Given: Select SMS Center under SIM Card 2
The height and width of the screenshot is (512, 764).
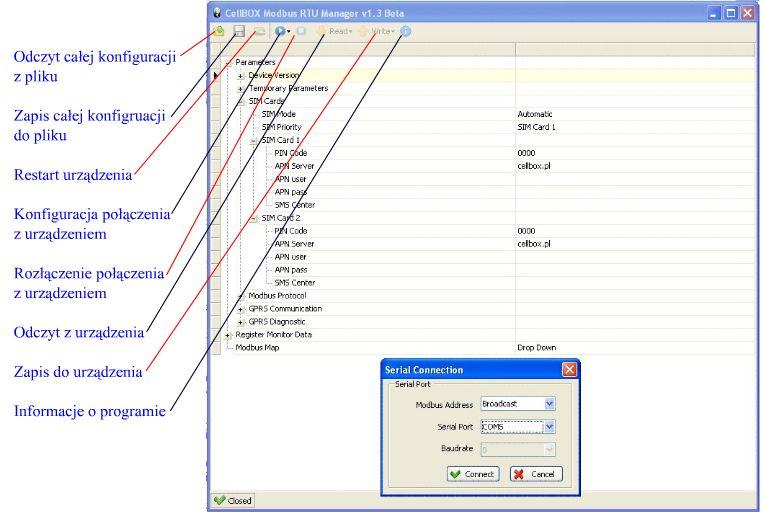Looking at the screenshot, I should pos(294,283).
